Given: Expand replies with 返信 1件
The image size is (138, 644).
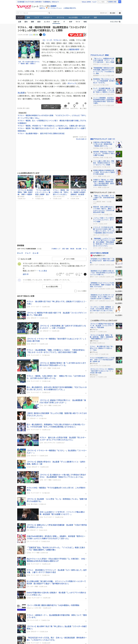Looking at the screenshot, I should [x=26, y=274].
